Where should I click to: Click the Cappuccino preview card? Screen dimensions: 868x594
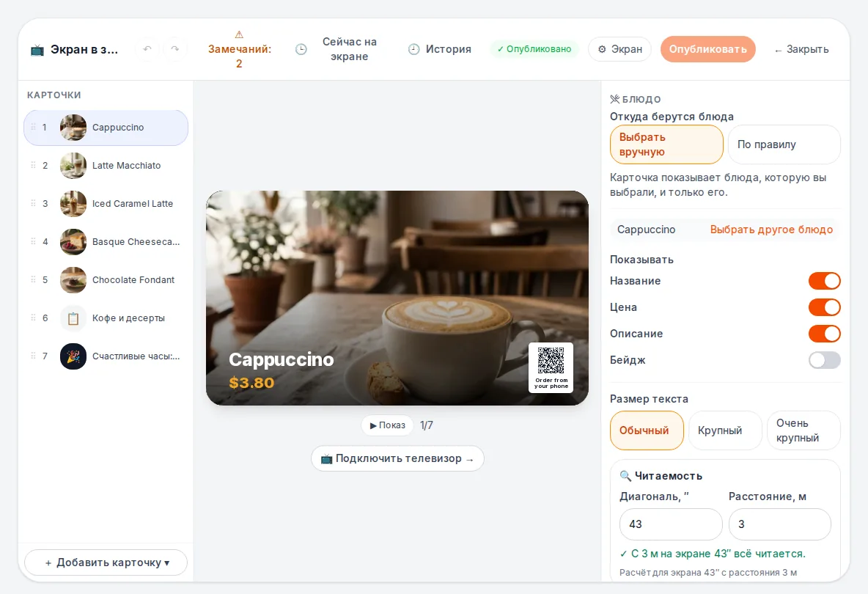(397, 298)
